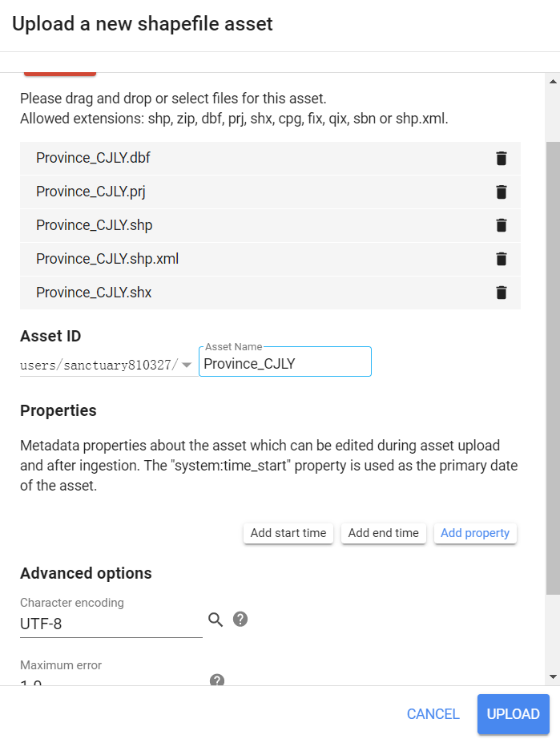Click Add property button
This screenshot has height=739, width=560.
coord(475,533)
